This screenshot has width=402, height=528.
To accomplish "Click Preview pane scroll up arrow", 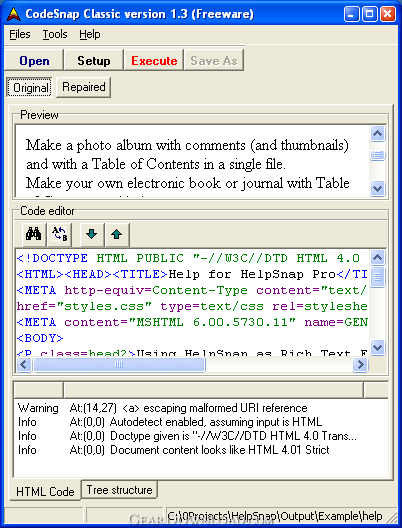I will click(x=377, y=134).
